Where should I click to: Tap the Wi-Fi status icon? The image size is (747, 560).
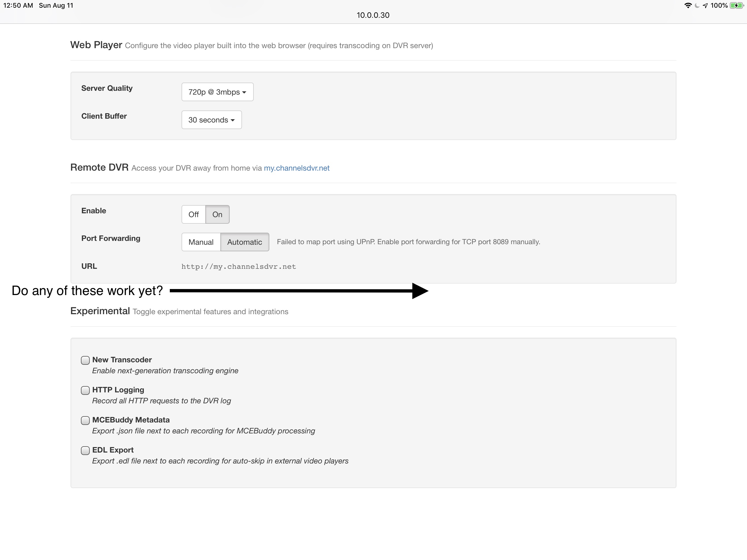pos(688,6)
